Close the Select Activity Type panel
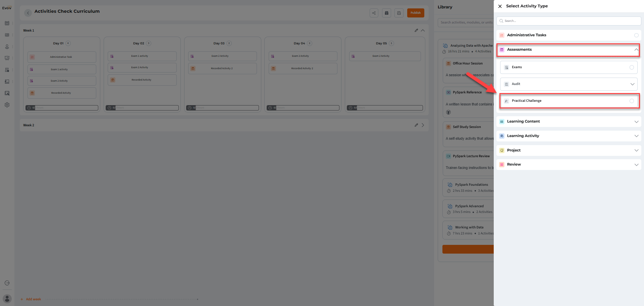Image resolution: width=644 pixels, height=306 pixels. tap(500, 6)
